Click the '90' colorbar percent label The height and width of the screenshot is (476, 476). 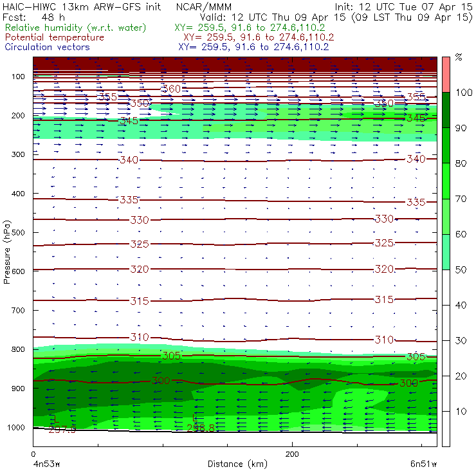461,128
